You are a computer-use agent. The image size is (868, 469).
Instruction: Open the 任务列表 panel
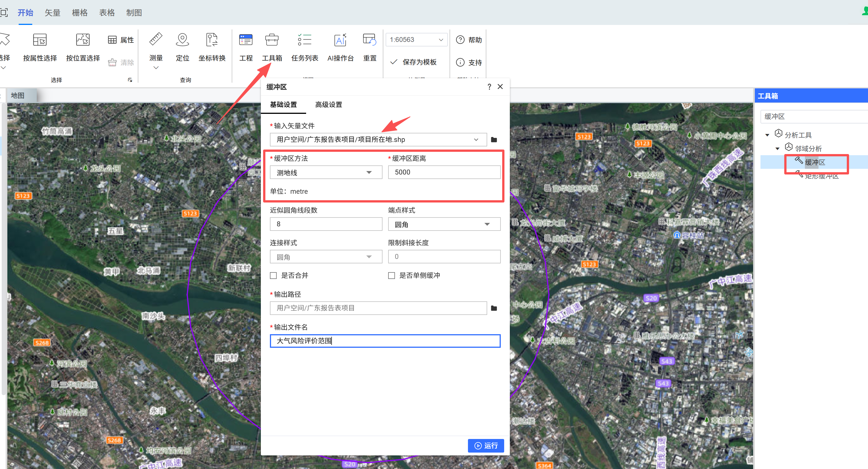coord(305,47)
